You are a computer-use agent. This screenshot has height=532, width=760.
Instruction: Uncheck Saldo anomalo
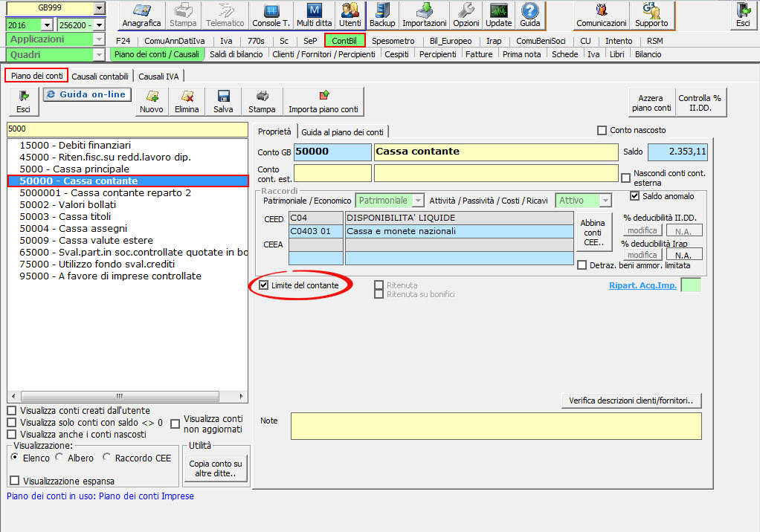click(634, 196)
